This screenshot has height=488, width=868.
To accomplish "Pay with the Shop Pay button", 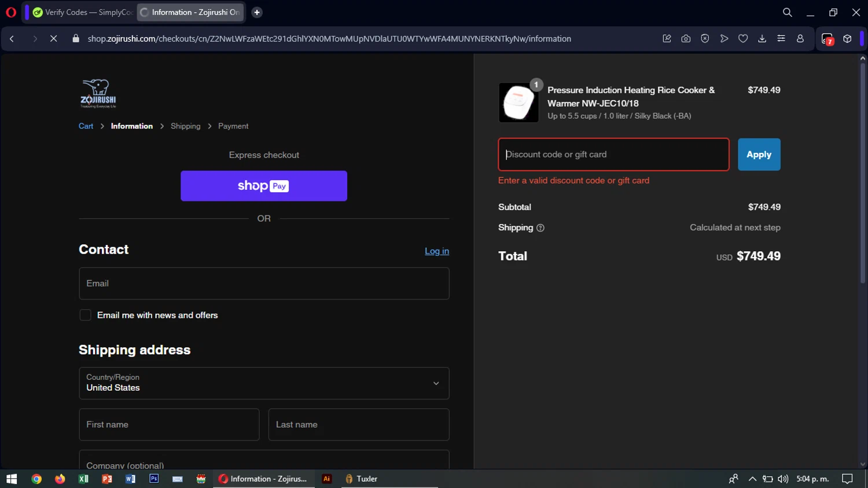I will 264,186.
